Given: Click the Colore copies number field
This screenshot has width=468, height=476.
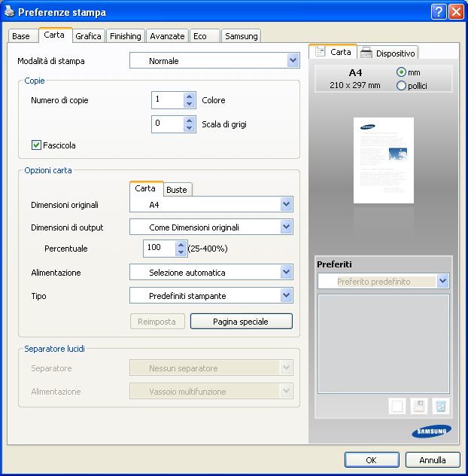Looking at the screenshot, I should [x=168, y=100].
